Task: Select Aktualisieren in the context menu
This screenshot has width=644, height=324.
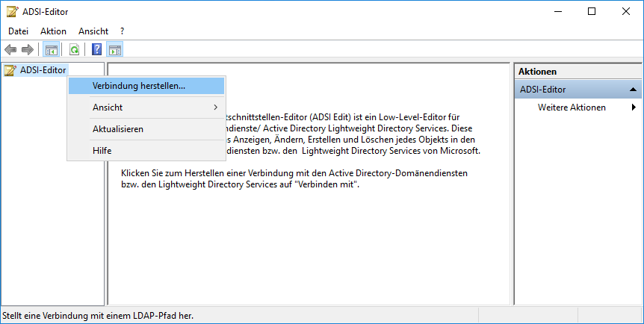Action: (x=118, y=129)
